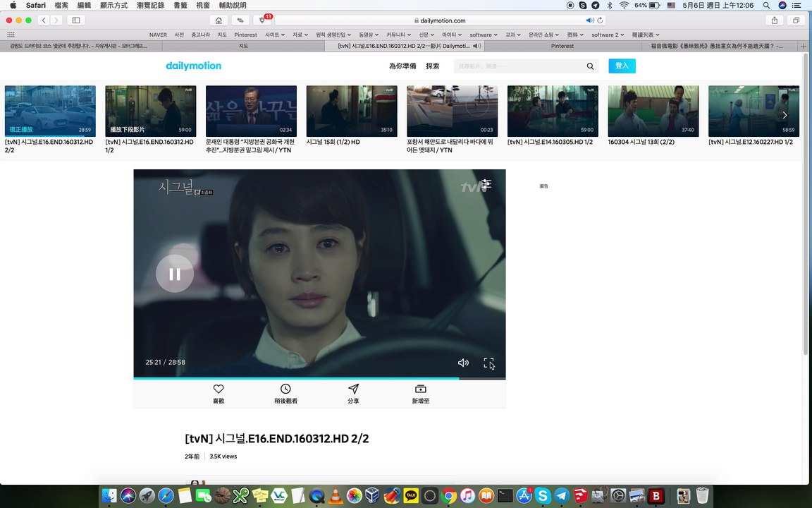Click the dailymotion.com address bar
The width and height of the screenshot is (812, 508).
pos(440,20)
